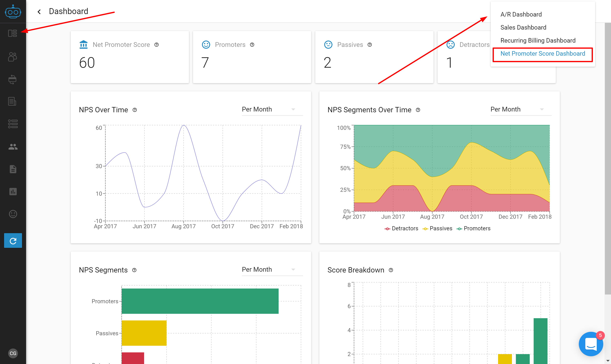Click the Detractors count 1

click(449, 63)
